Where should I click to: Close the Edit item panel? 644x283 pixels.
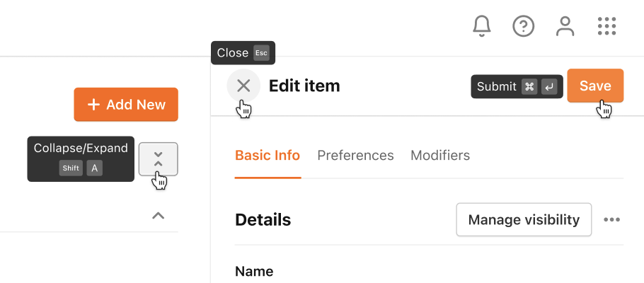(x=243, y=86)
